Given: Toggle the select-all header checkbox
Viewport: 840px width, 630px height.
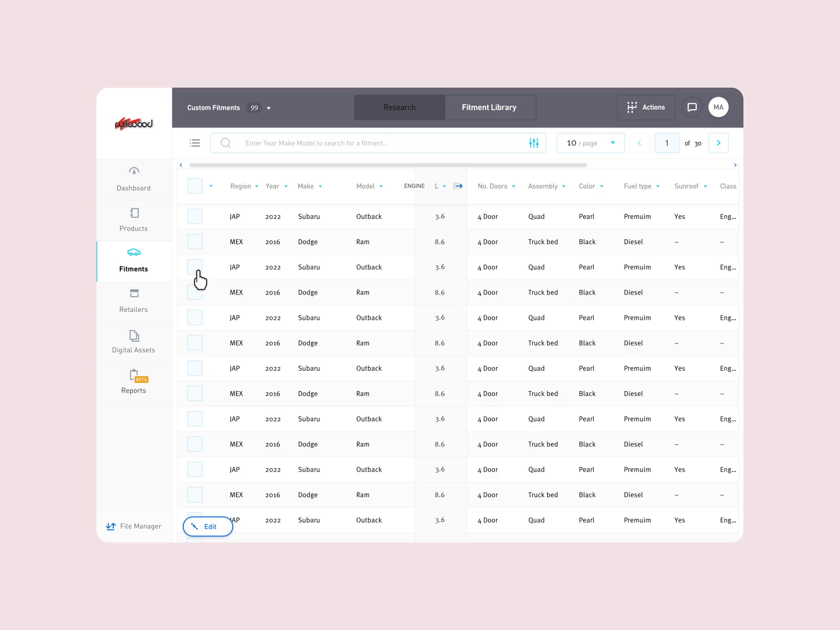Looking at the screenshot, I should pyautogui.click(x=195, y=186).
